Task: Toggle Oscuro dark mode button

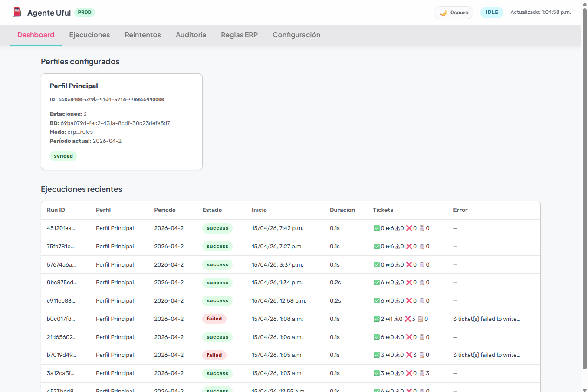Action: tap(453, 13)
